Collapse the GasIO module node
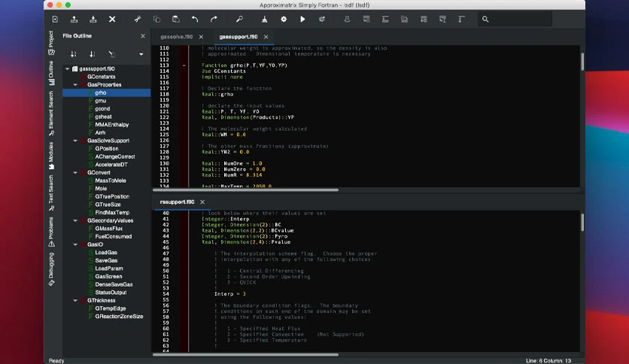The image size is (629, 364). [x=75, y=244]
